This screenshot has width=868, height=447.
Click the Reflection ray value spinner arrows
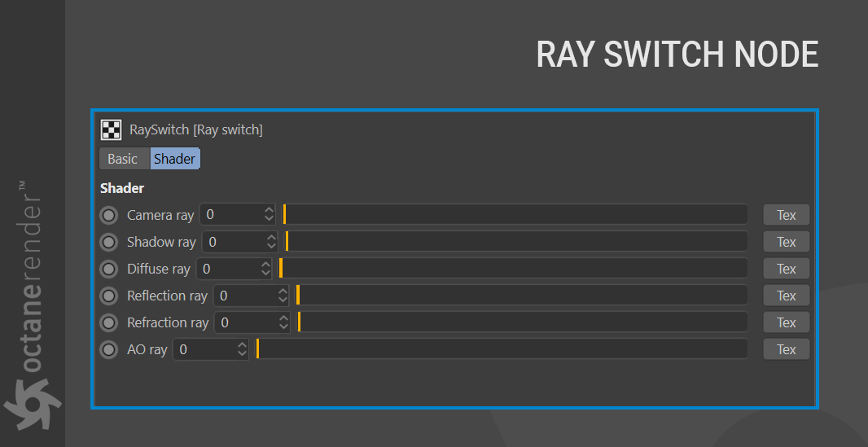coord(283,296)
